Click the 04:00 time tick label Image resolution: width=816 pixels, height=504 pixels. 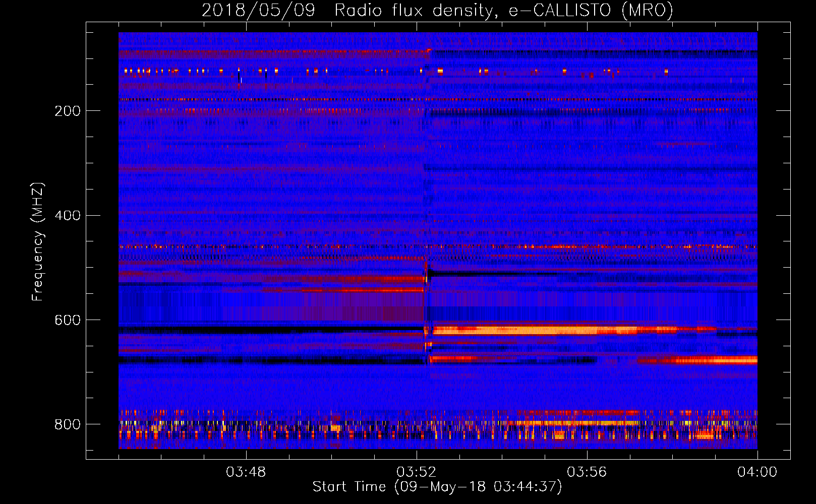pos(757,472)
